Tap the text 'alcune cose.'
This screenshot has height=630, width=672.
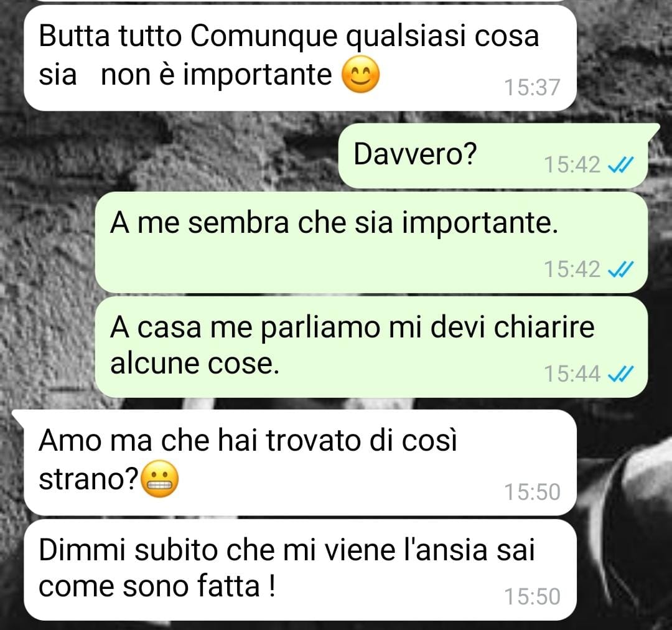click(195, 364)
